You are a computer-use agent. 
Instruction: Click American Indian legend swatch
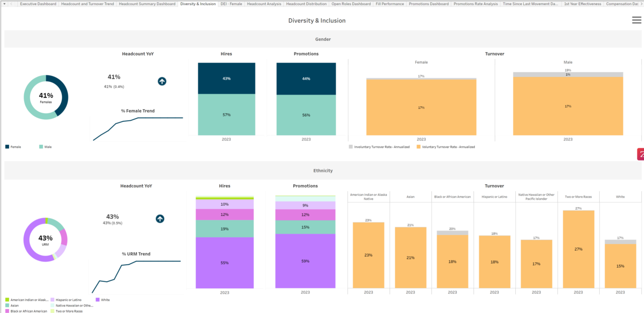click(x=7, y=300)
